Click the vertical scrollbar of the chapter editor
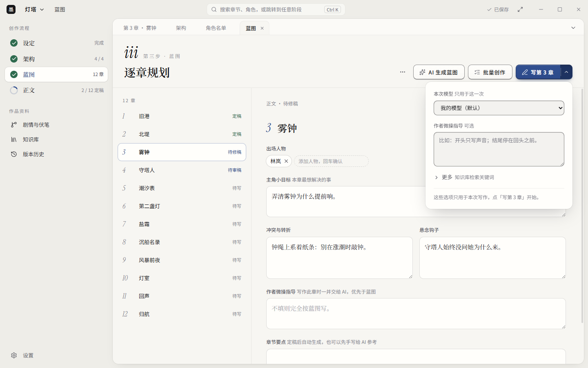This screenshot has height=368, width=588. click(x=582, y=206)
